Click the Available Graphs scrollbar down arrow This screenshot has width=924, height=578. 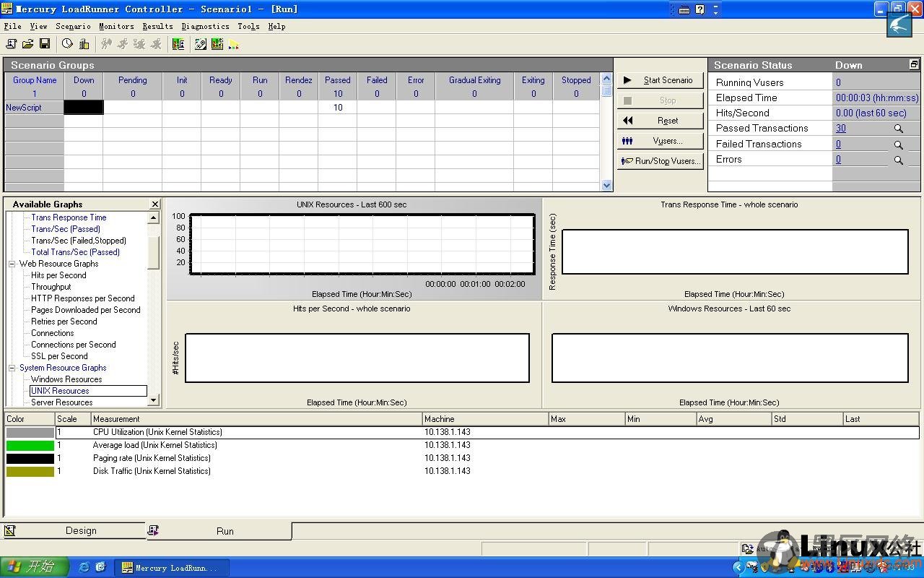(154, 401)
